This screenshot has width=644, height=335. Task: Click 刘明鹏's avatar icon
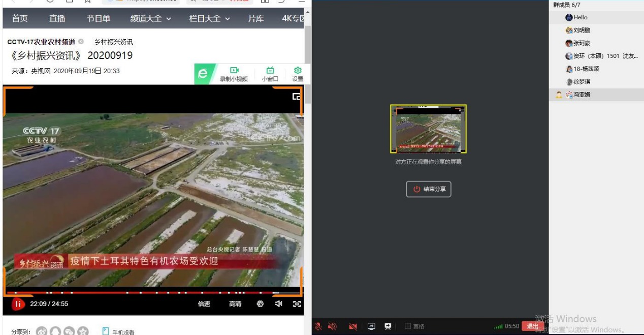click(569, 31)
